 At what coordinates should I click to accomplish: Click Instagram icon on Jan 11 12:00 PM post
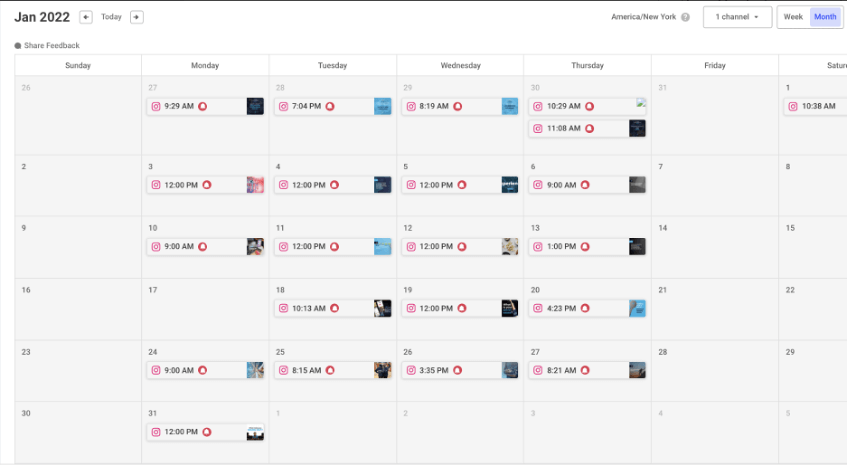click(x=283, y=247)
